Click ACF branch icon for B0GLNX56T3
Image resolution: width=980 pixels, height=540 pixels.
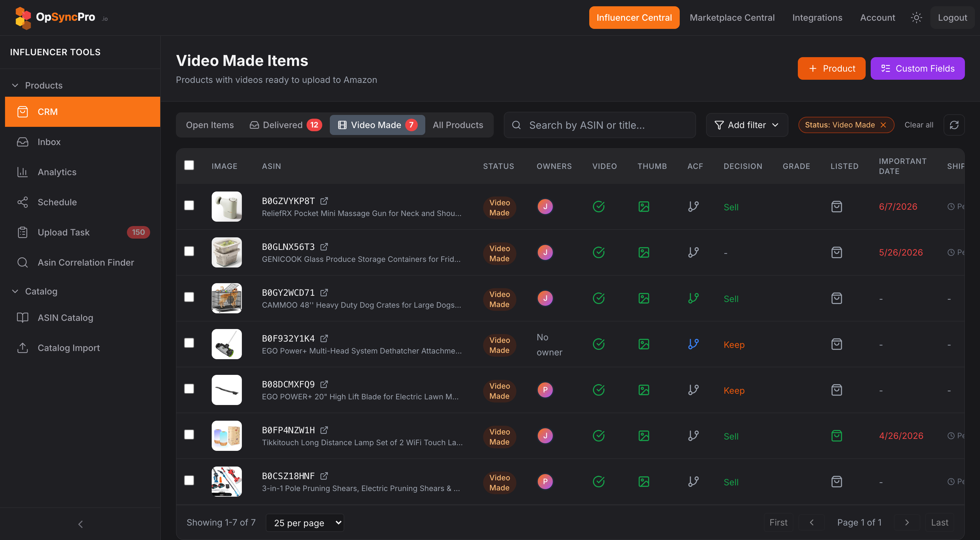[x=693, y=252]
